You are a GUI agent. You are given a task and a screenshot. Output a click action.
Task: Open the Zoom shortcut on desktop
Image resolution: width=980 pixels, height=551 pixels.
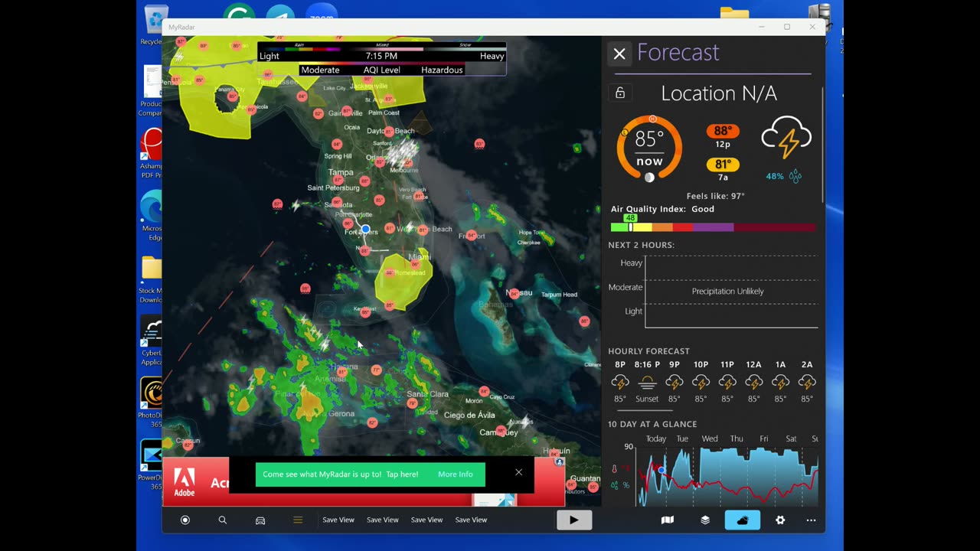coord(322,13)
